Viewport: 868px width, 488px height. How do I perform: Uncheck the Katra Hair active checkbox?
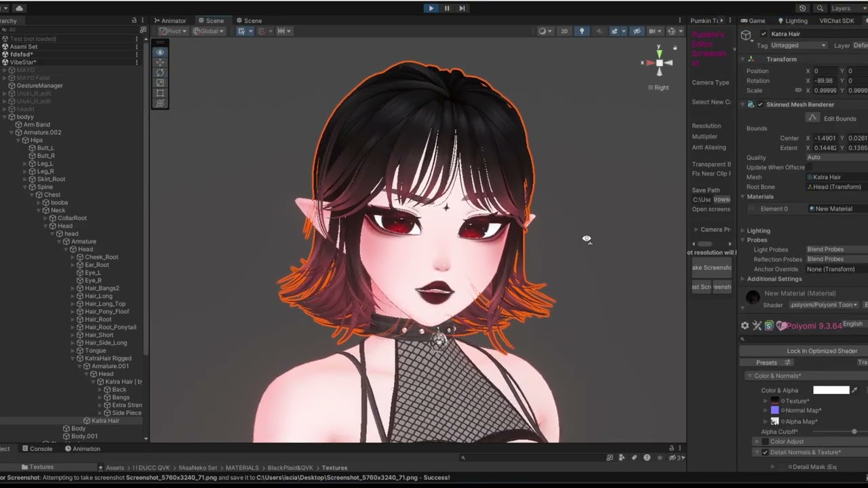[x=764, y=34]
